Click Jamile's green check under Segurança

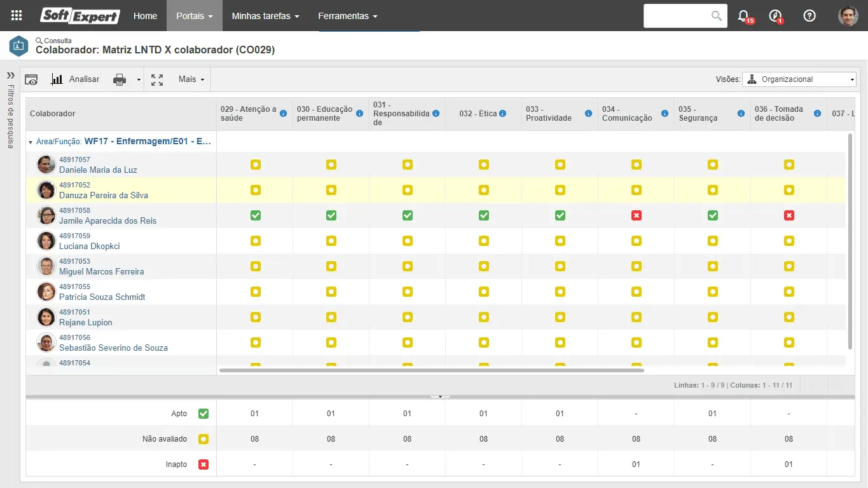tap(713, 215)
